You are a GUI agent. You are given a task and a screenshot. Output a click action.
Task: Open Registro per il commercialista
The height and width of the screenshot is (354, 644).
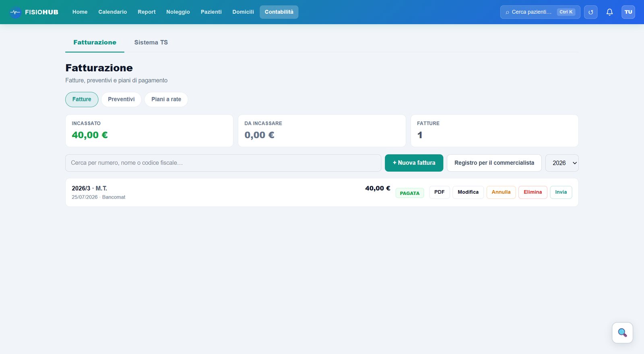(494, 163)
